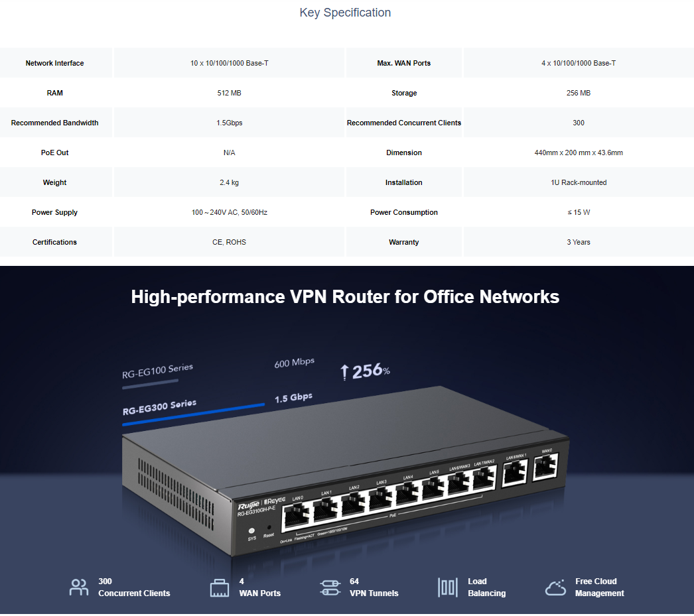694x616 pixels.
Task: Click the Max. WAN Ports label
Action: point(403,63)
